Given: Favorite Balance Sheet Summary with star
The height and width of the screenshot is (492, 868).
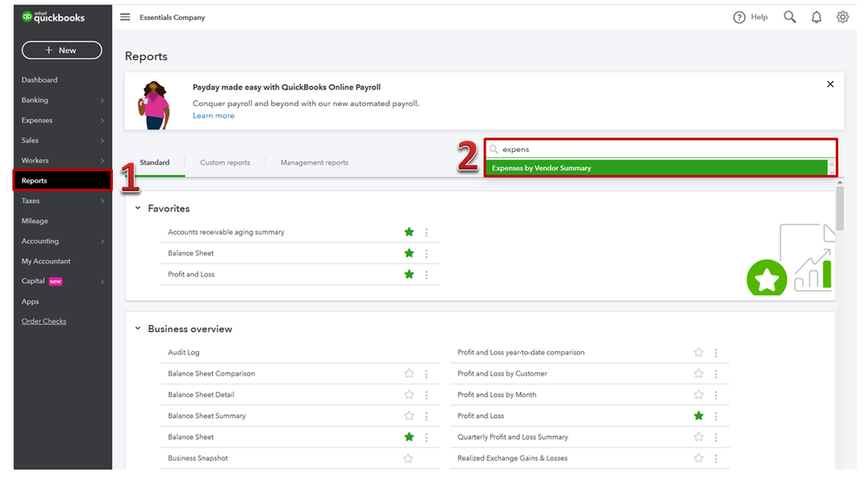Looking at the screenshot, I should tap(409, 416).
